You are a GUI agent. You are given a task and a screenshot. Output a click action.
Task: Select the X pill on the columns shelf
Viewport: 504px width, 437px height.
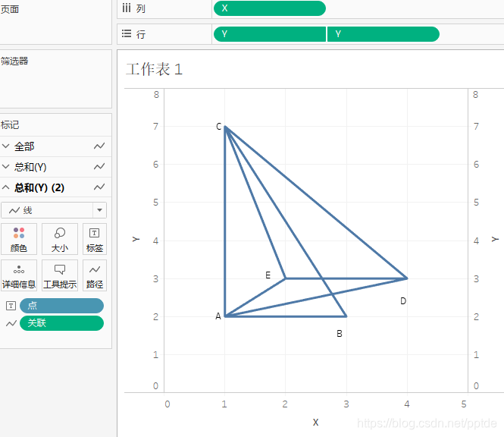pos(270,8)
